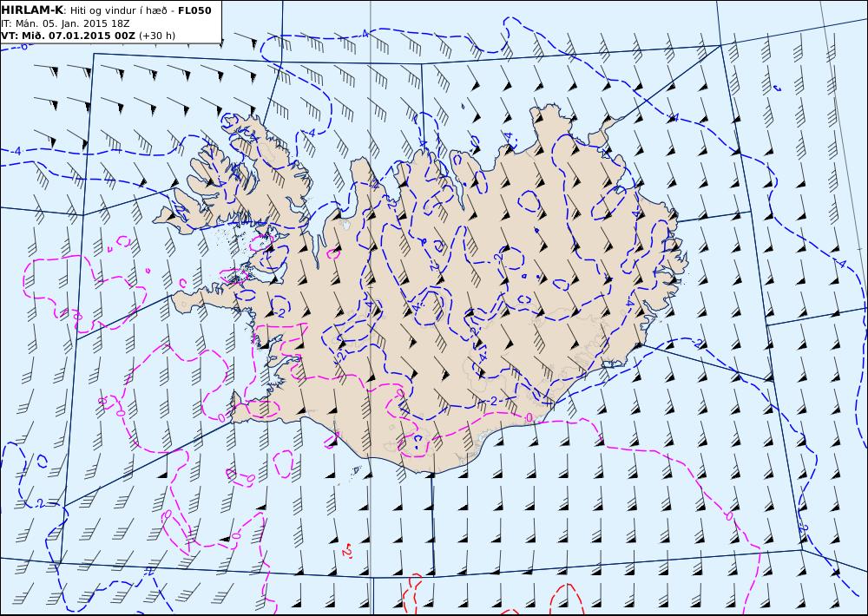The image size is (868, 616).
Task: Click the red '2' isotherm contour label
Action: tap(347, 551)
